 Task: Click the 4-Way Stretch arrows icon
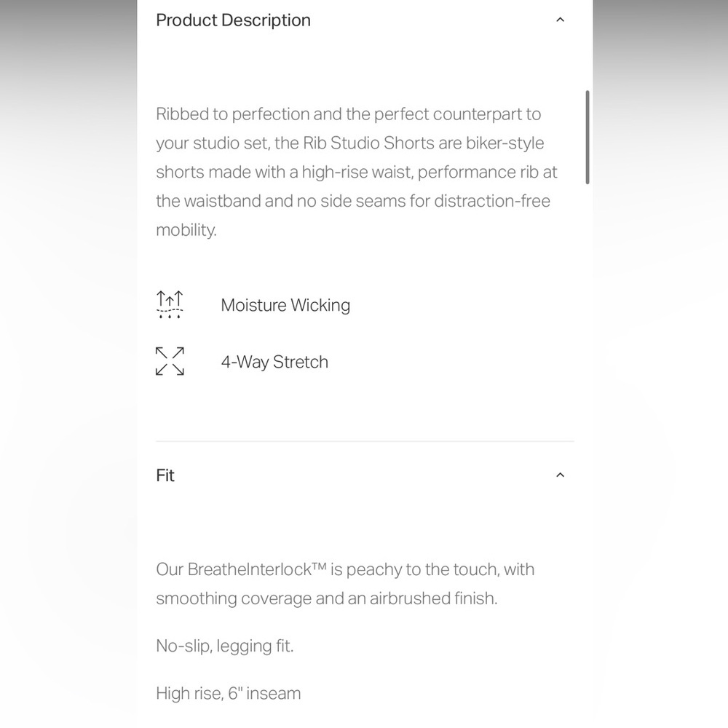[170, 361]
